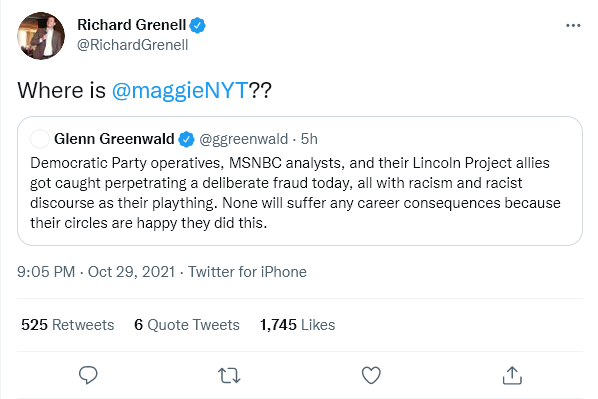
Task: Open the three-dot more options menu
Action: coord(573,26)
